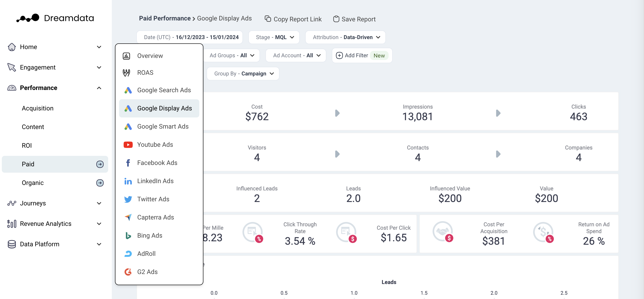Click the Bing b icon
Viewport: 644px width, 299px height.
(128, 236)
